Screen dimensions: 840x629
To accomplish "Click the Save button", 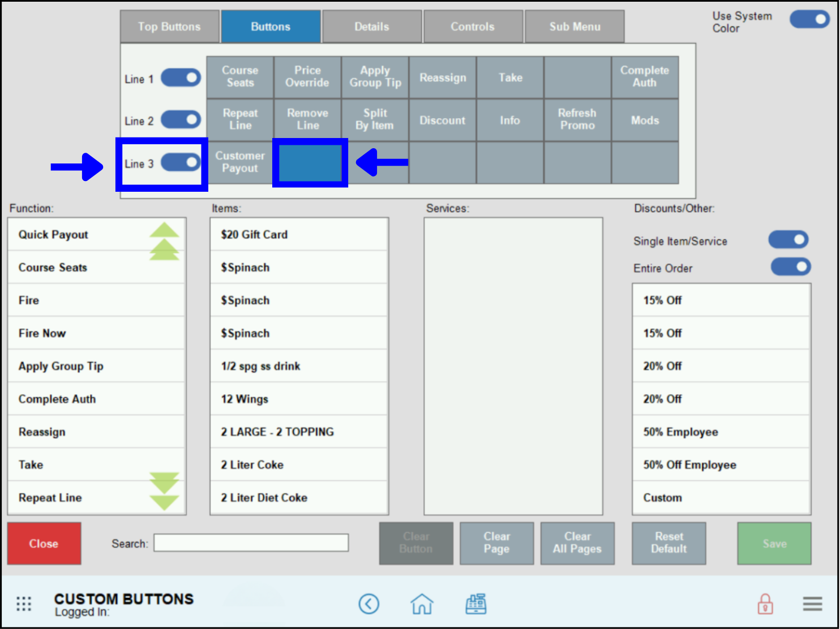I will click(774, 543).
